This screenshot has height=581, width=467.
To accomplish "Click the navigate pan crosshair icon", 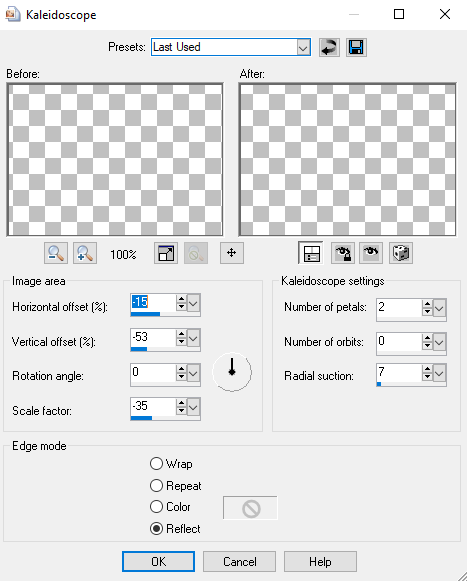I will [x=232, y=253].
